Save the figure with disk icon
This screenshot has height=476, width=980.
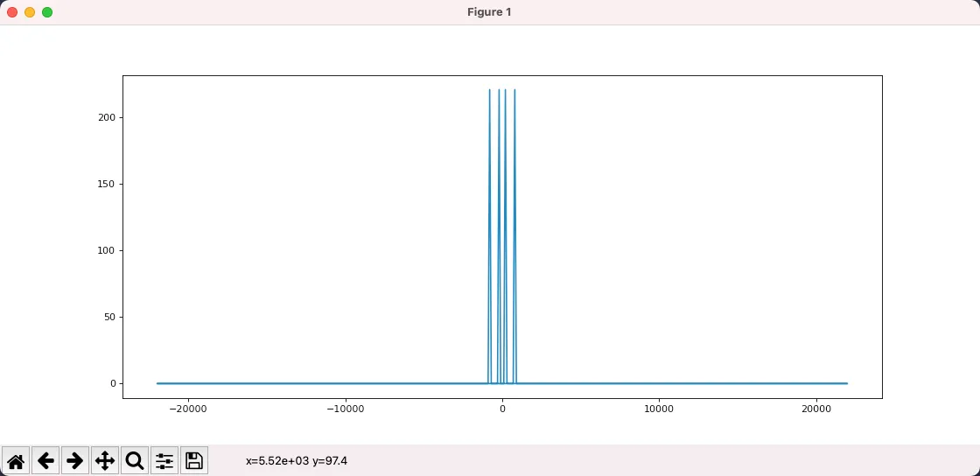(x=194, y=460)
